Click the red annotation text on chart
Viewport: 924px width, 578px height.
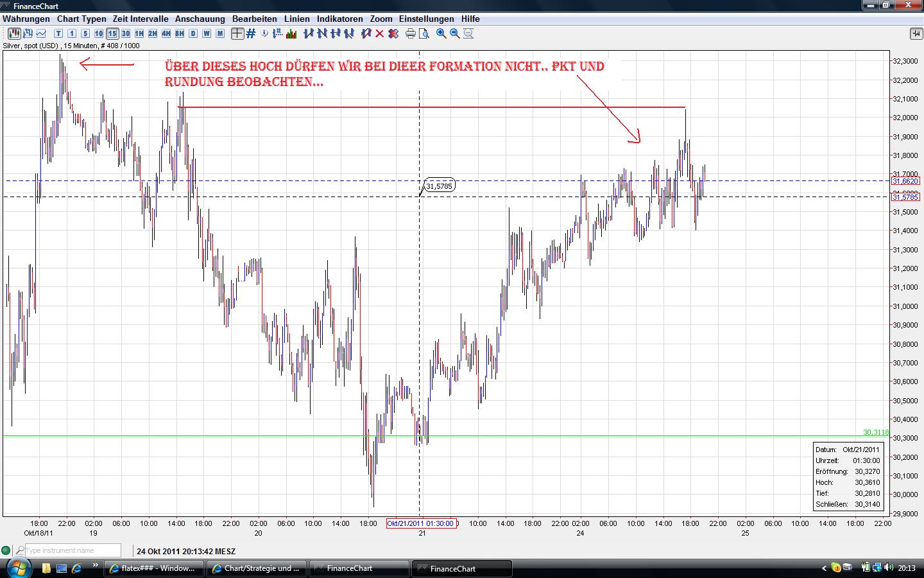(384, 74)
